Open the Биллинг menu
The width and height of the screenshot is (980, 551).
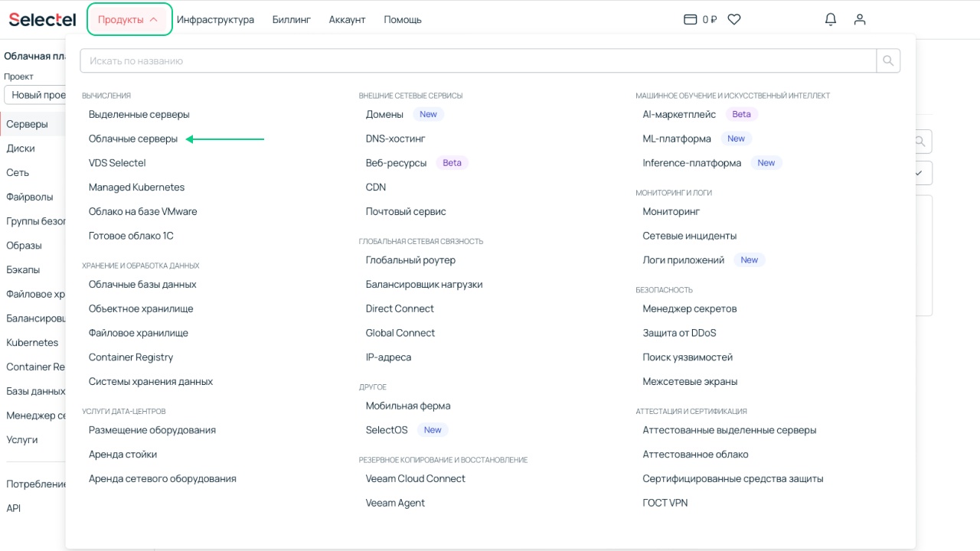pos(292,20)
